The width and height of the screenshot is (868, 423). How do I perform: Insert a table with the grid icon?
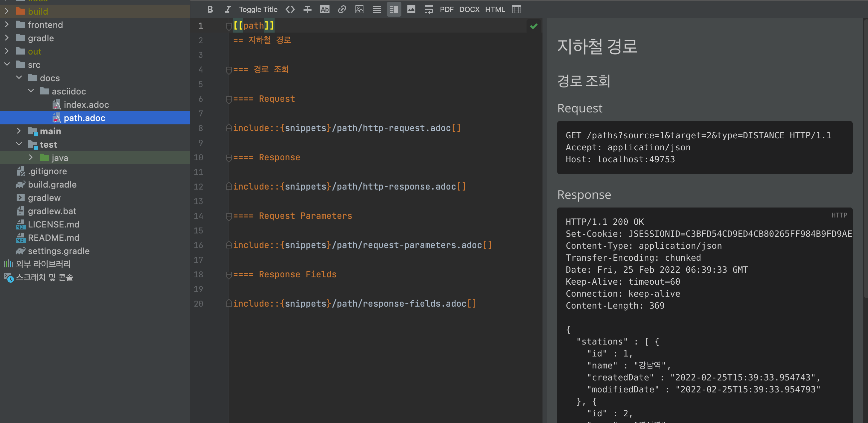pos(516,9)
